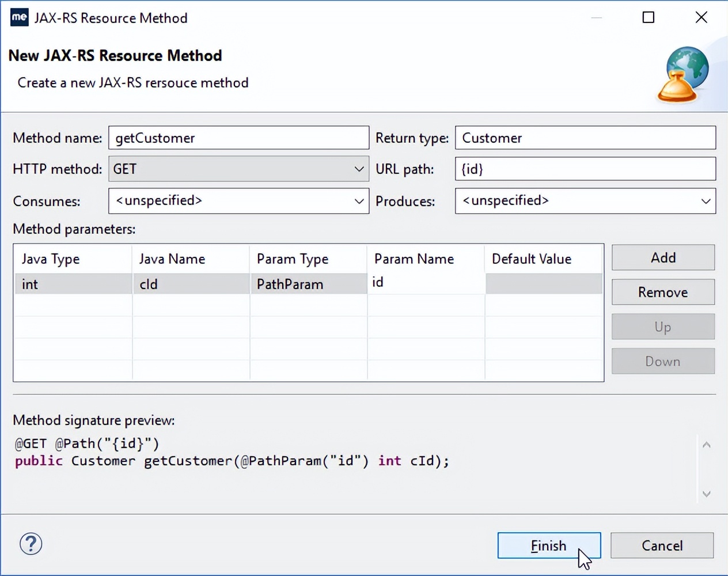Click the disabled Down button
Viewport: 728px width, 576px height.
tap(662, 361)
